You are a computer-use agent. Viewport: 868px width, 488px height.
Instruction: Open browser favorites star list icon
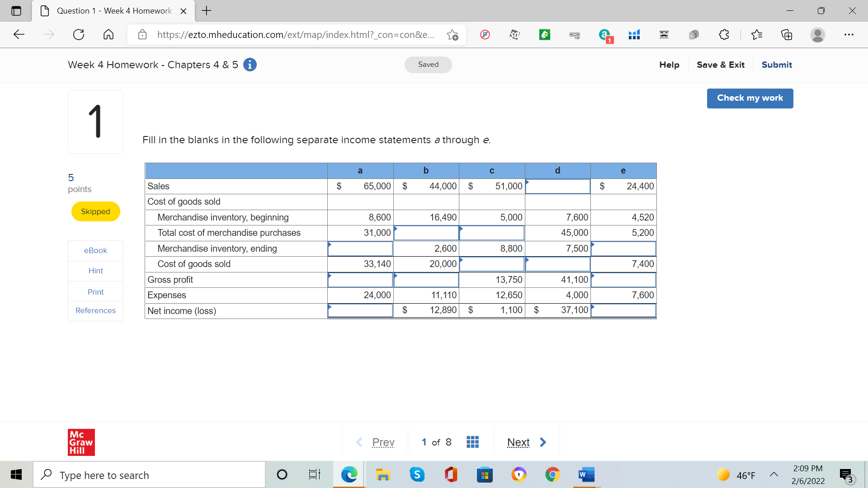coord(756,35)
